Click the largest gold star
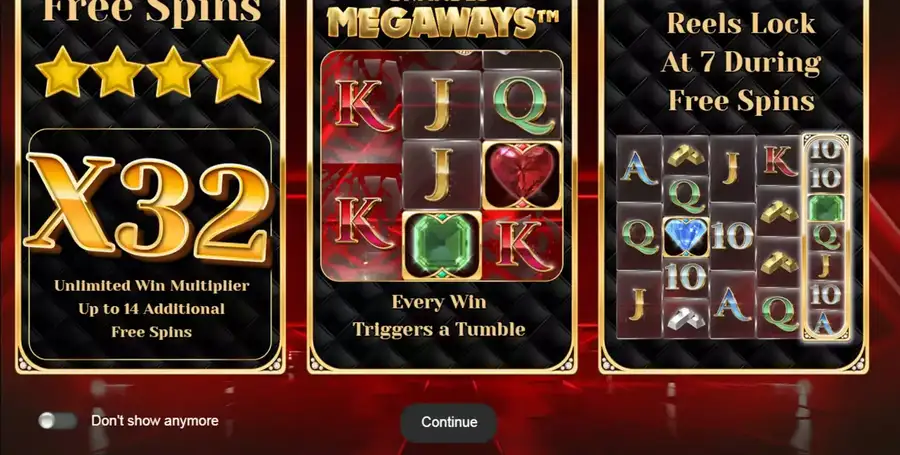900x455 pixels. [238, 70]
